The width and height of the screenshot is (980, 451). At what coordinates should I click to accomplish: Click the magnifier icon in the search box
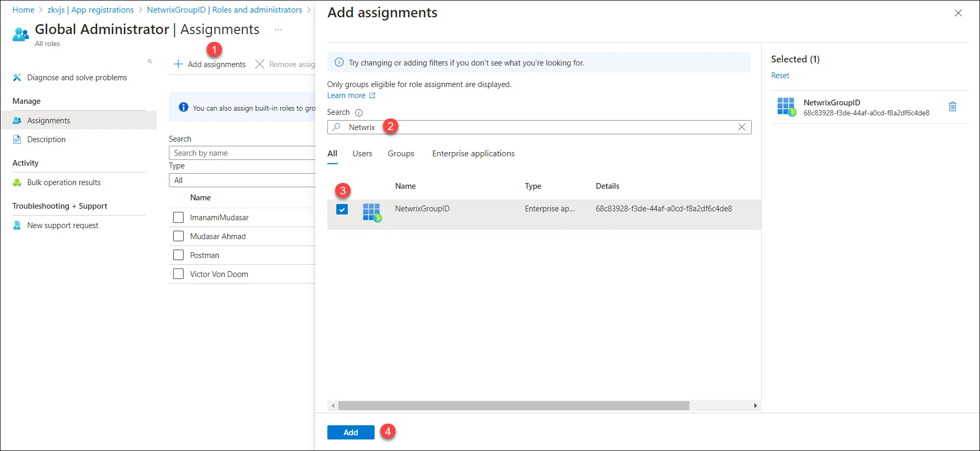[x=337, y=127]
